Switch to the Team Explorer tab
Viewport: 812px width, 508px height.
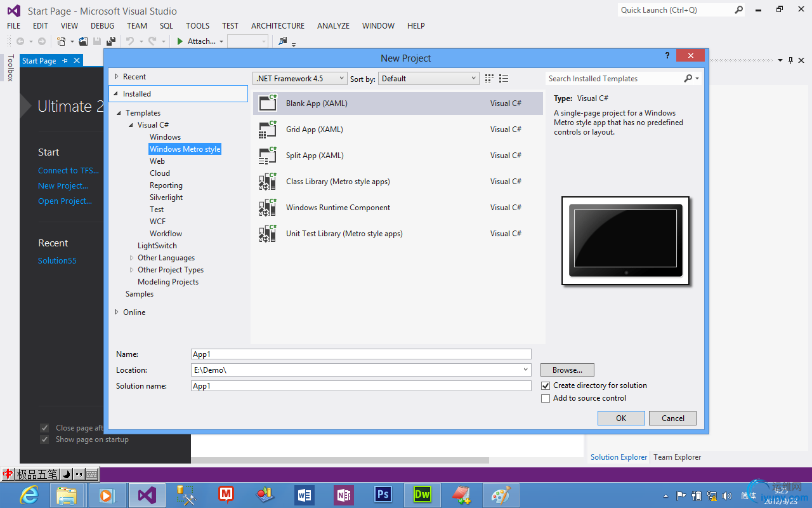(677, 457)
